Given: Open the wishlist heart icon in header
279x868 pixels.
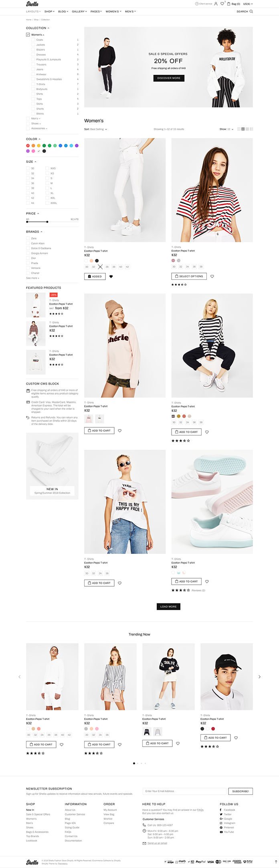Looking at the screenshot, I should [x=222, y=4].
